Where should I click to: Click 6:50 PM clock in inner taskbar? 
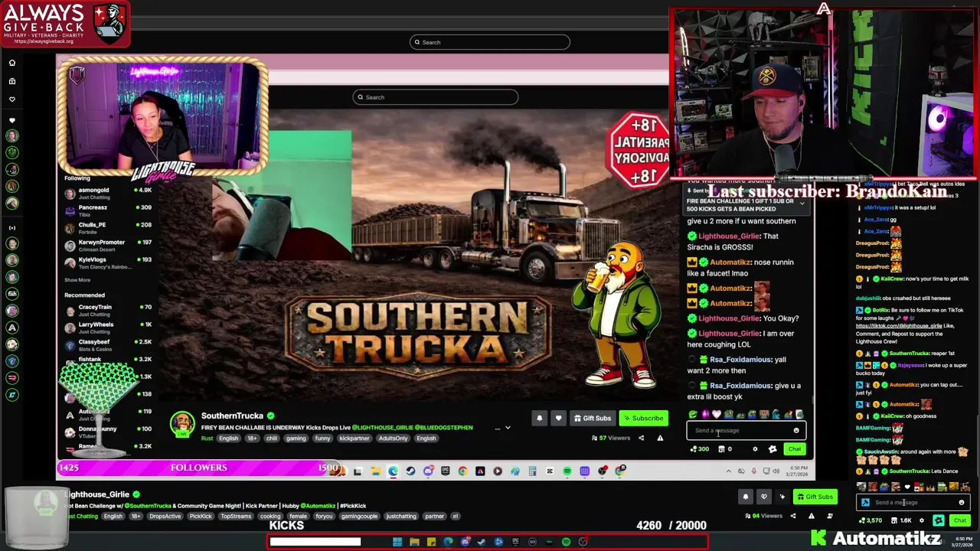[799, 468]
